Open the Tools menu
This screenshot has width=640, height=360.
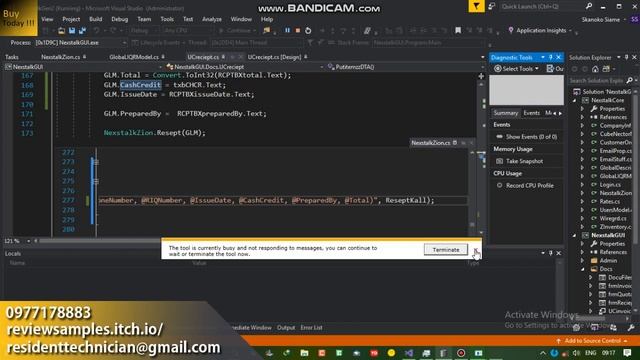(x=167, y=19)
